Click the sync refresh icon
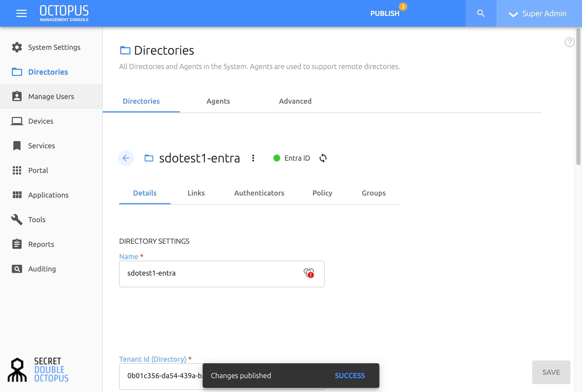The height and width of the screenshot is (392, 582). [323, 158]
